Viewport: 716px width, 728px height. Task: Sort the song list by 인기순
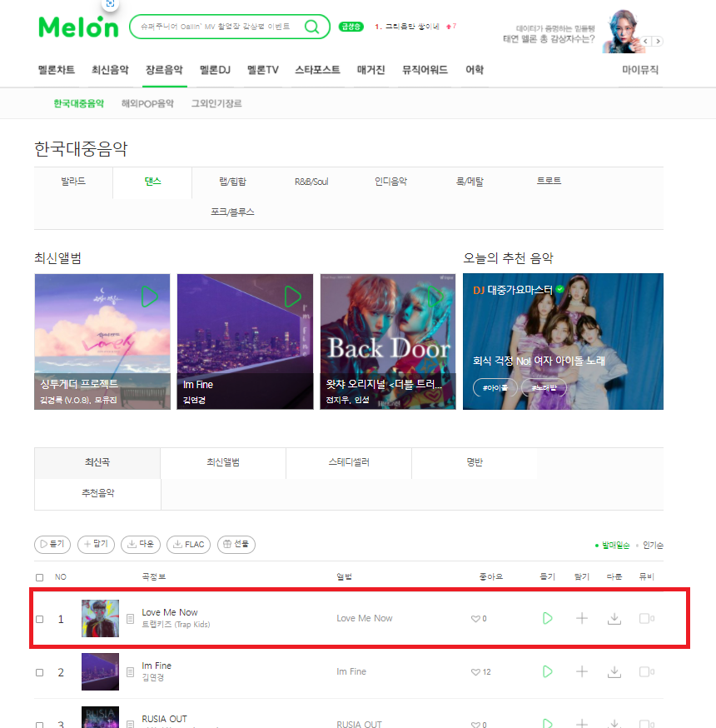coord(653,545)
